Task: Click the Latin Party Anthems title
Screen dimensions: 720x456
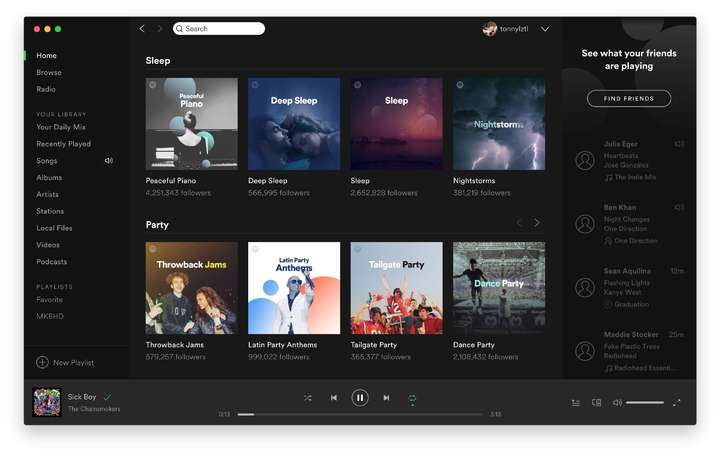Action: pos(282,345)
